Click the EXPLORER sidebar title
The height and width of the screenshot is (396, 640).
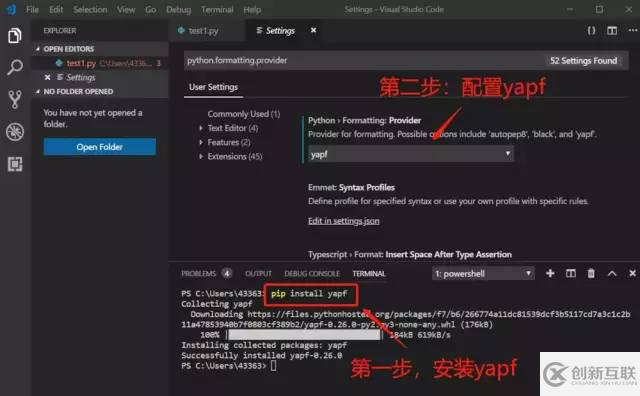click(x=60, y=31)
